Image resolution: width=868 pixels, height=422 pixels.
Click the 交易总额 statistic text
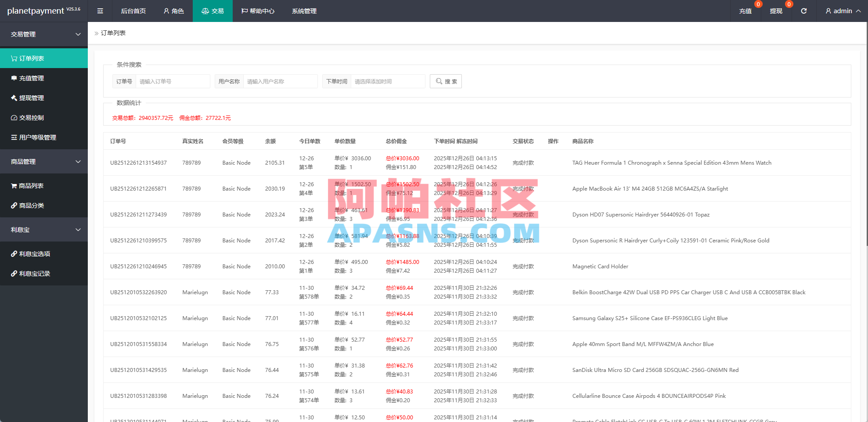(x=143, y=118)
